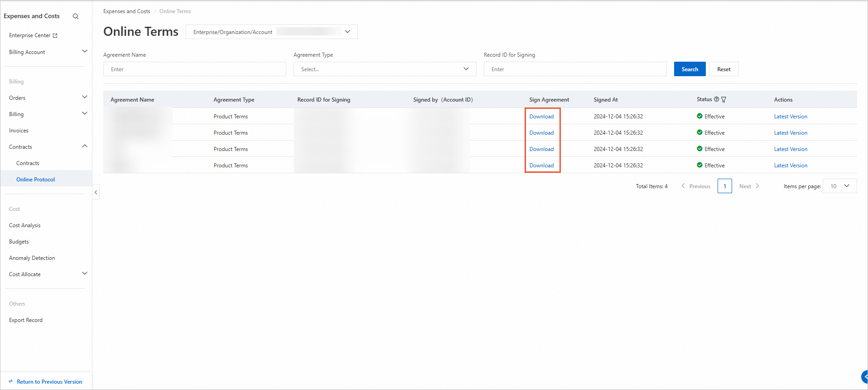Download the first row's signed agreement
The width and height of the screenshot is (868, 390).
(x=542, y=117)
